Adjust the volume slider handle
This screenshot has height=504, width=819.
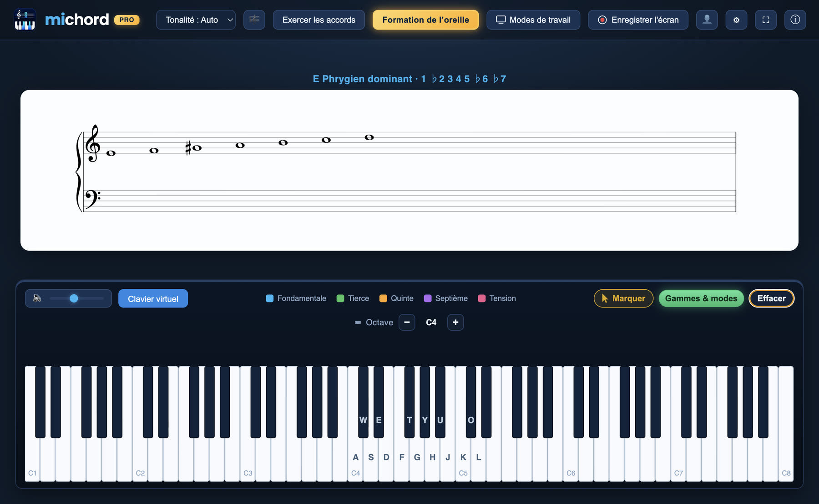pos(74,298)
